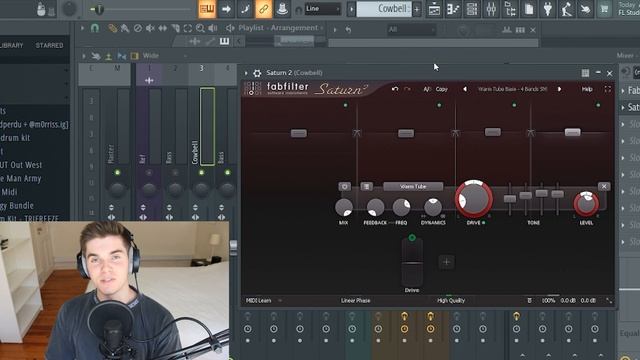Open the Playlist view icon
Image resolution: width=640 pixels, height=360 pixels.
click(x=434, y=9)
